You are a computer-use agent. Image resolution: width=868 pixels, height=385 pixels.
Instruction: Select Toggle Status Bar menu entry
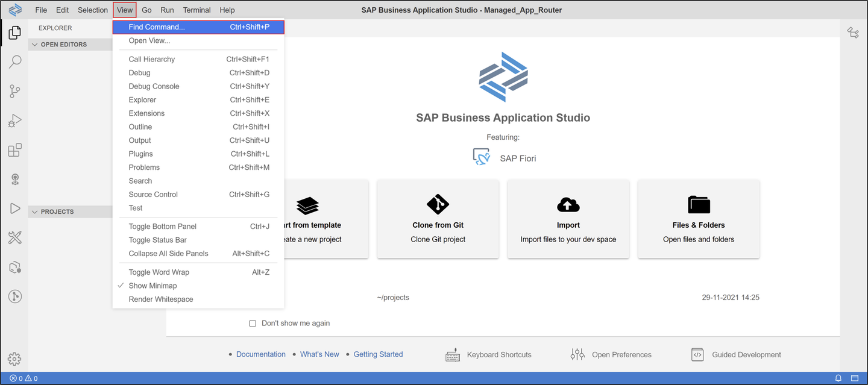click(x=198, y=240)
